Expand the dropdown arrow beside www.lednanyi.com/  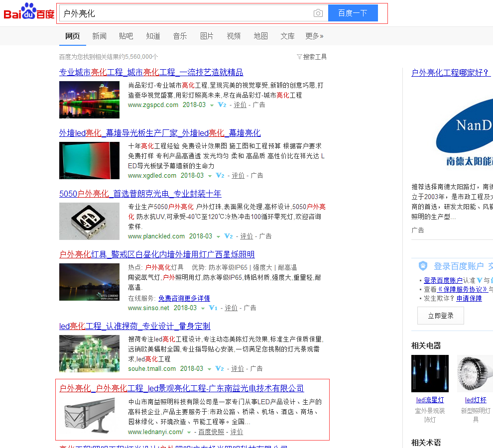pyautogui.click(x=189, y=433)
